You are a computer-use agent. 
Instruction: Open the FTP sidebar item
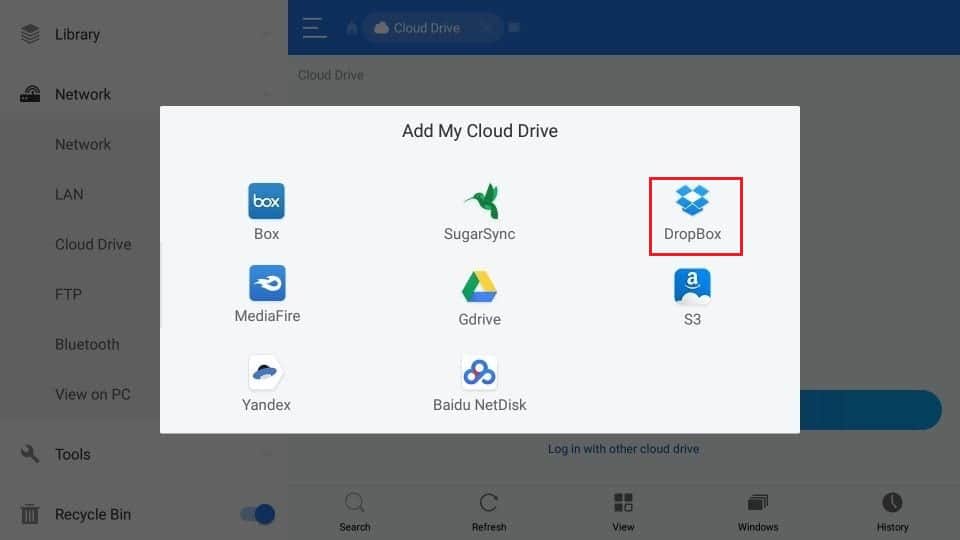tap(68, 294)
